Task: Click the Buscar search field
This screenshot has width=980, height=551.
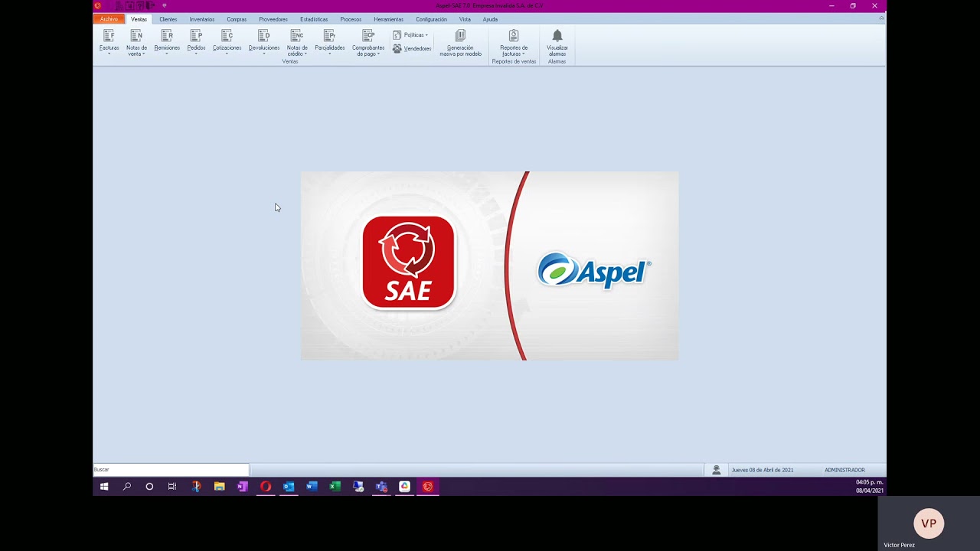Action: click(171, 470)
